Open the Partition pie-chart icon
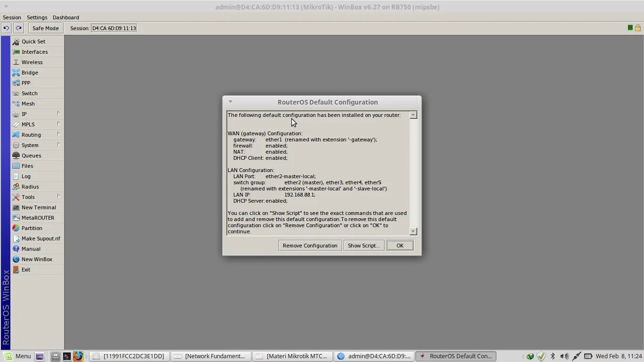 [x=16, y=228]
